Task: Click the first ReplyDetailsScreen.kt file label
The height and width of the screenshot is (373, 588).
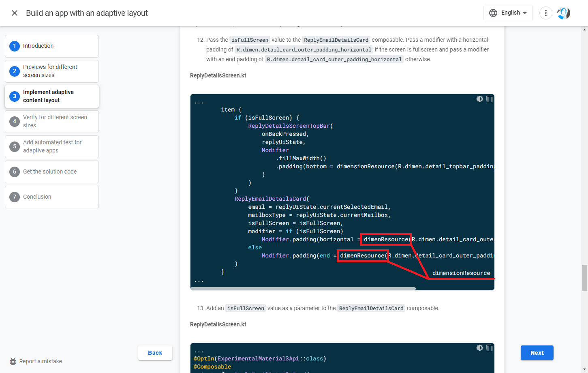Action: point(218,75)
